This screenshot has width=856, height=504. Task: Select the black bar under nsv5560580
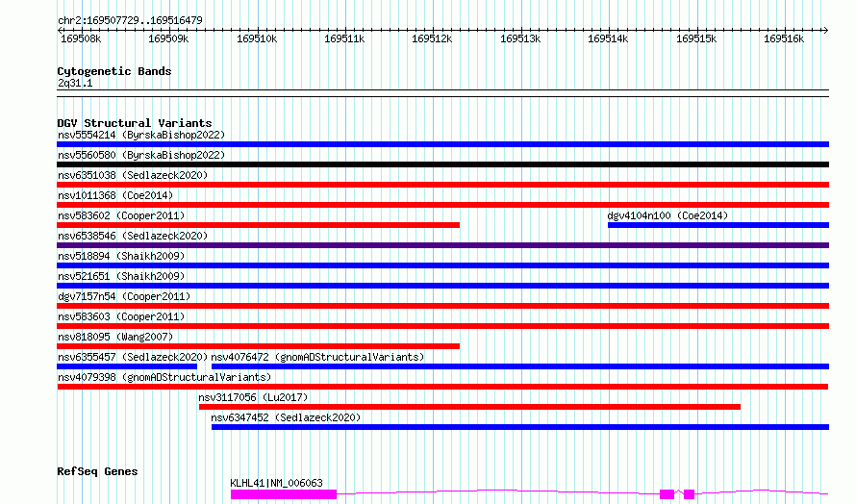pos(442,164)
